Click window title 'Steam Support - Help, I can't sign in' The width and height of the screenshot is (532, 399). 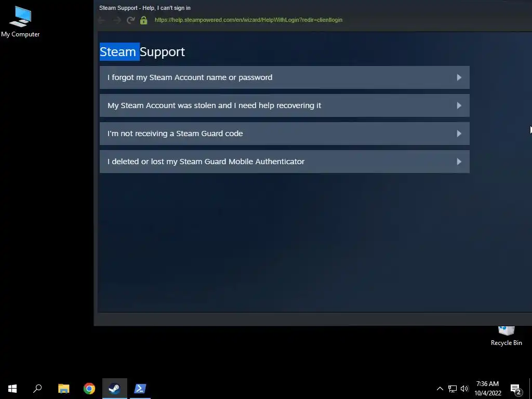pyautogui.click(x=145, y=8)
